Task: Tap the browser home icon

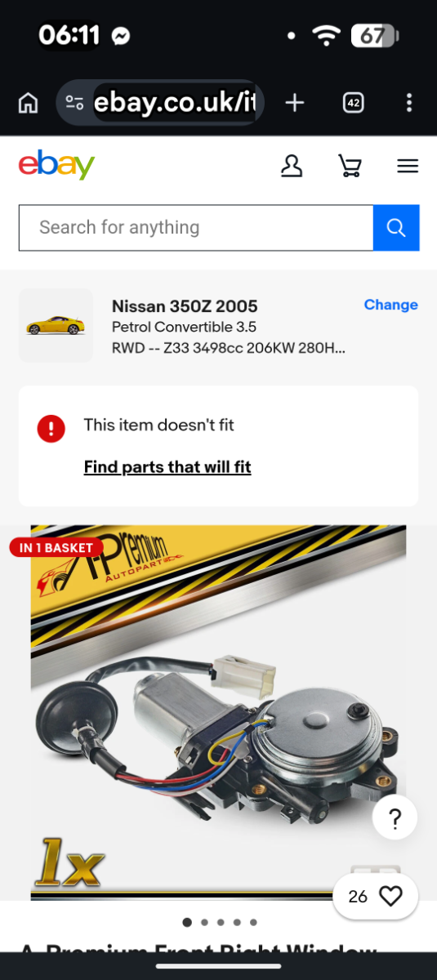Action: click(x=28, y=103)
